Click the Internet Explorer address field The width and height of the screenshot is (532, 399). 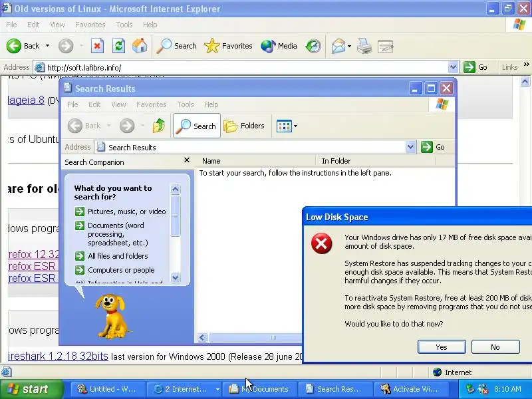[x=246, y=67]
